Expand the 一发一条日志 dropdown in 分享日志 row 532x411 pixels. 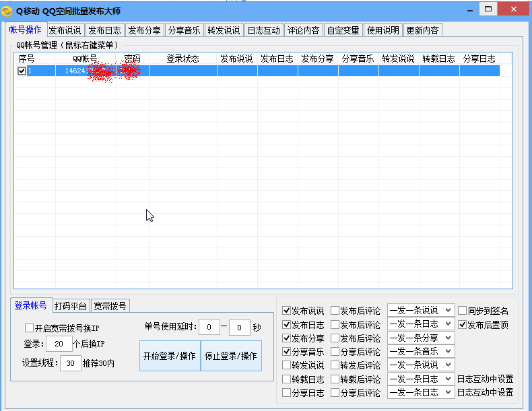421,392
